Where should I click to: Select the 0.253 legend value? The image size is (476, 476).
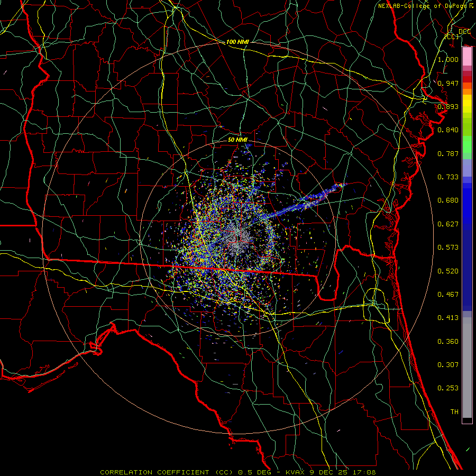tap(448, 388)
